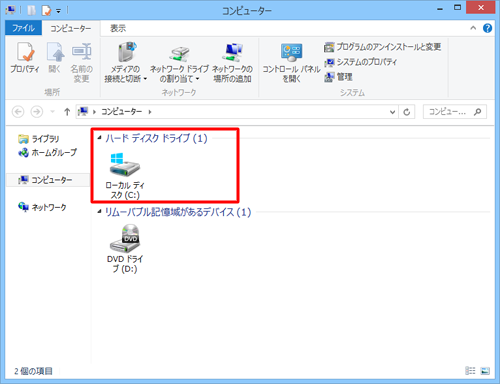Click リムーバブル記憶域があるデバイス (1) heading
500x384 pixels.
[178, 212]
